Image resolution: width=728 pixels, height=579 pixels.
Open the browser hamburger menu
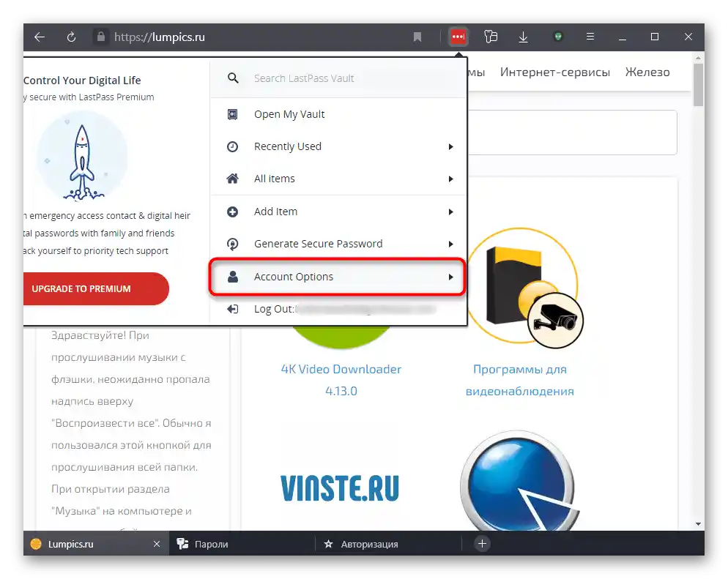[590, 36]
